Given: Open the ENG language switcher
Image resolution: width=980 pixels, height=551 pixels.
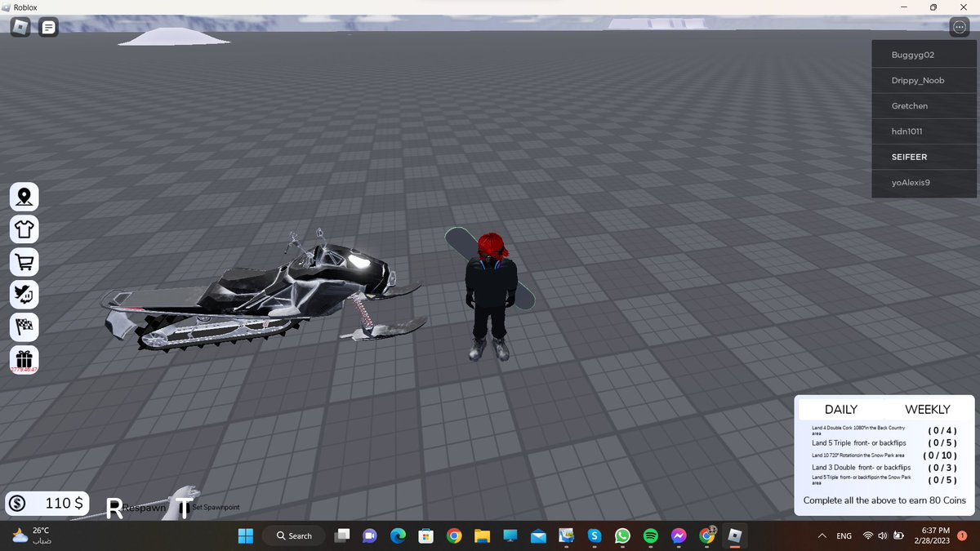Looking at the screenshot, I should 844,535.
